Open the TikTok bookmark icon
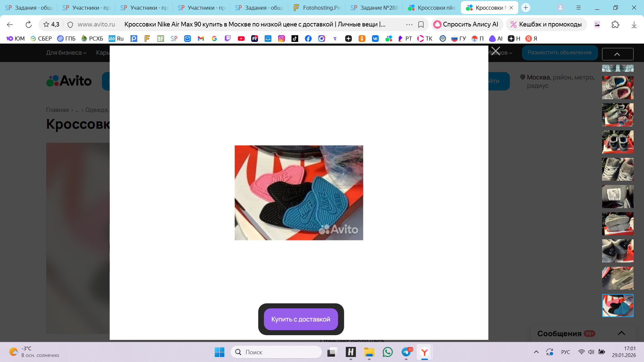 pos(294,39)
